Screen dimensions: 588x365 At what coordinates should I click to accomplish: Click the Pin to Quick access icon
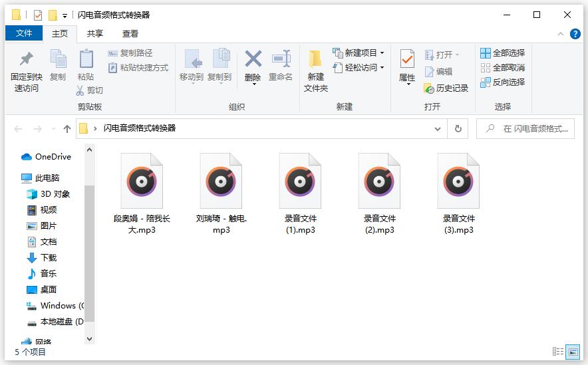[26, 59]
